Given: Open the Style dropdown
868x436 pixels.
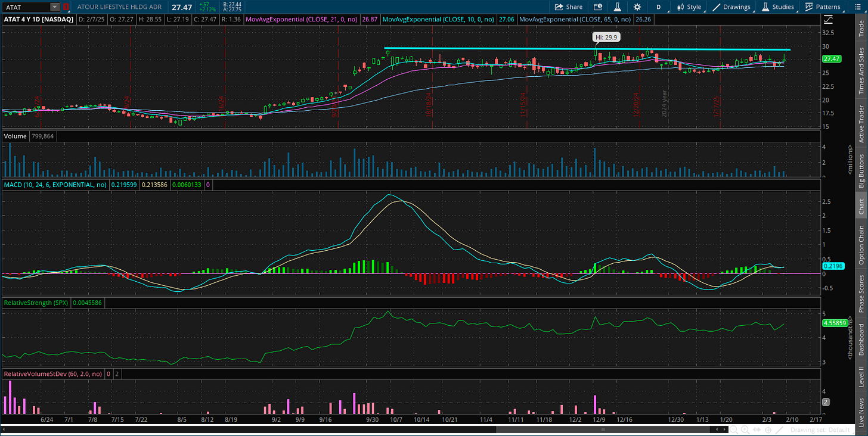Looking at the screenshot, I should click(690, 7).
